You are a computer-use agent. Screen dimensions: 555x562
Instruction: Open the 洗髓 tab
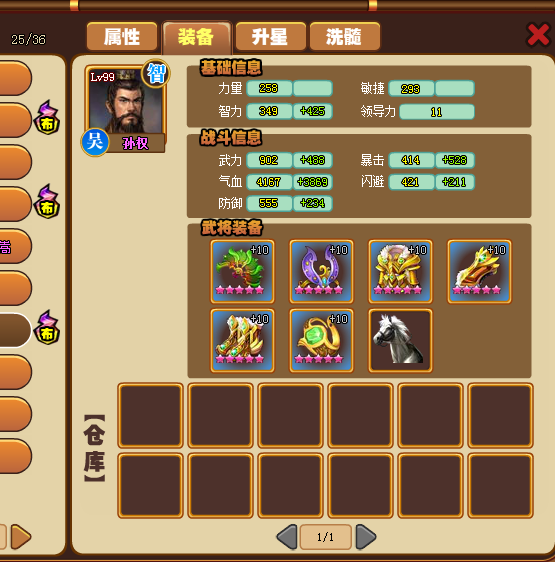point(345,37)
